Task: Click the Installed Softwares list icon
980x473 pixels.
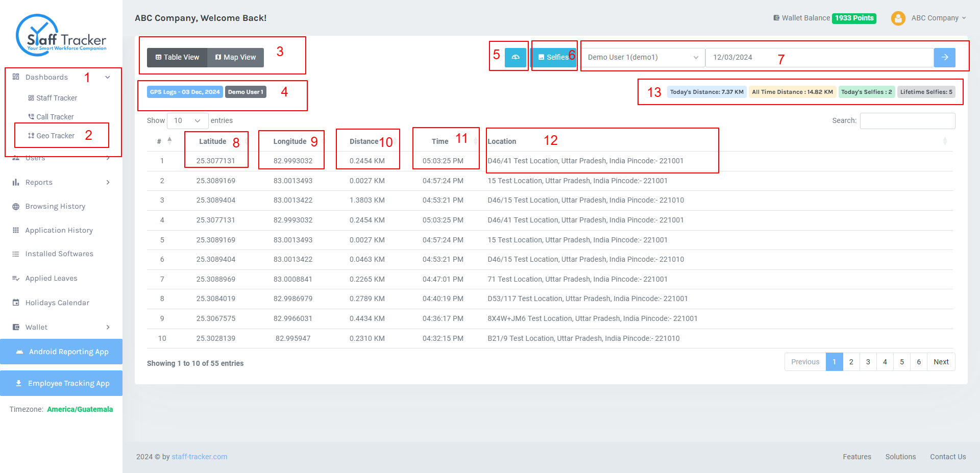Action: point(16,254)
